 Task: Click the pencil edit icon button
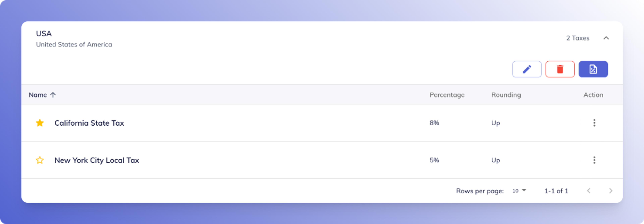(x=527, y=69)
